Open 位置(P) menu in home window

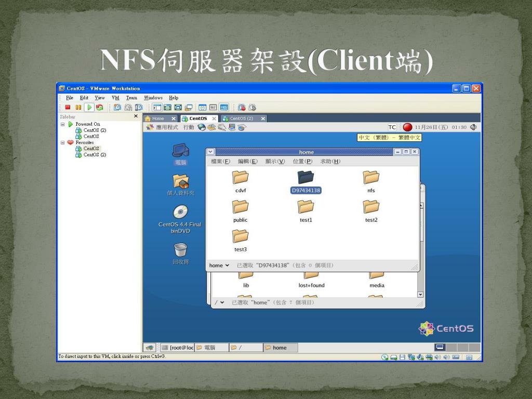(x=302, y=162)
